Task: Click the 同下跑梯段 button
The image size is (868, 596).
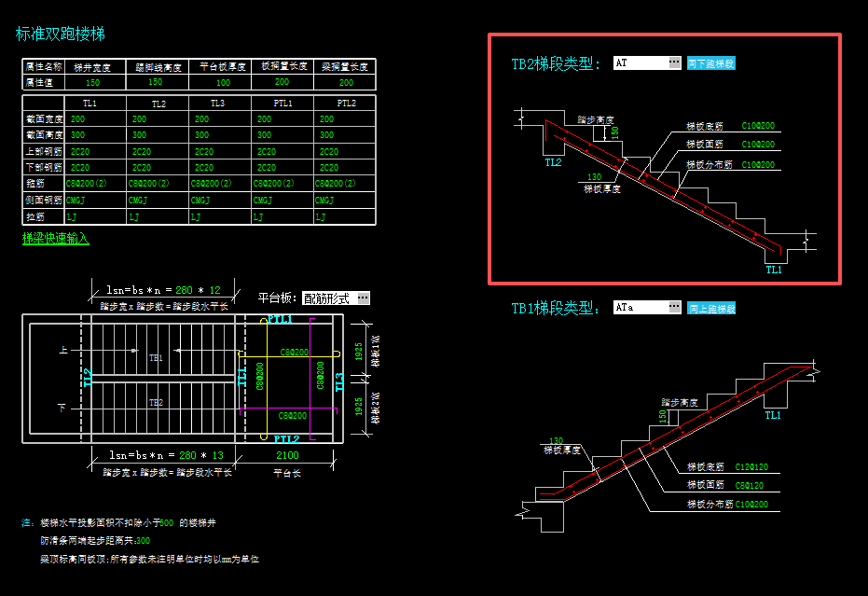Action: [x=710, y=63]
